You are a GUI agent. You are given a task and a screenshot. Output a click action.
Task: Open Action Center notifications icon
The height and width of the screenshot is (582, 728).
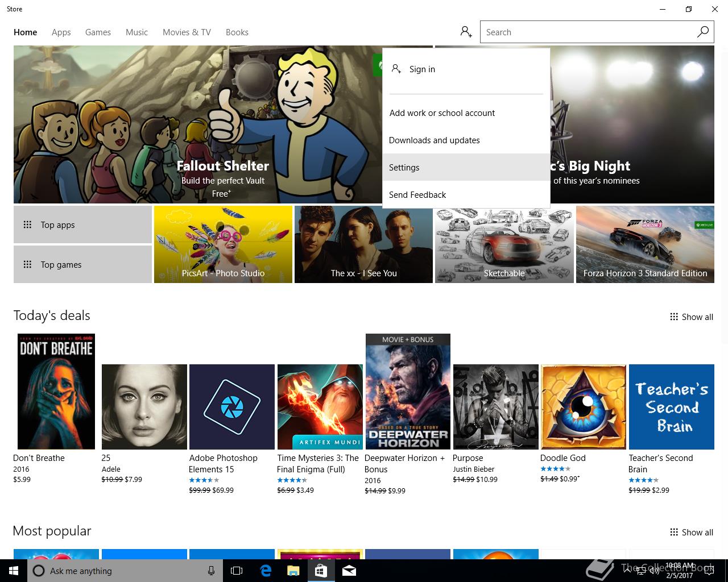click(709, 571)
